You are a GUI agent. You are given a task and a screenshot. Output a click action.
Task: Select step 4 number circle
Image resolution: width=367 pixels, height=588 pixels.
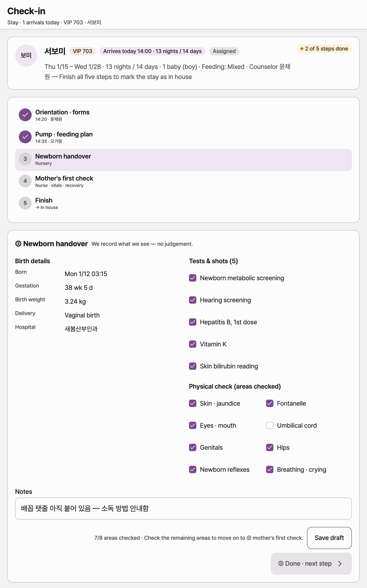pos(25,181)
